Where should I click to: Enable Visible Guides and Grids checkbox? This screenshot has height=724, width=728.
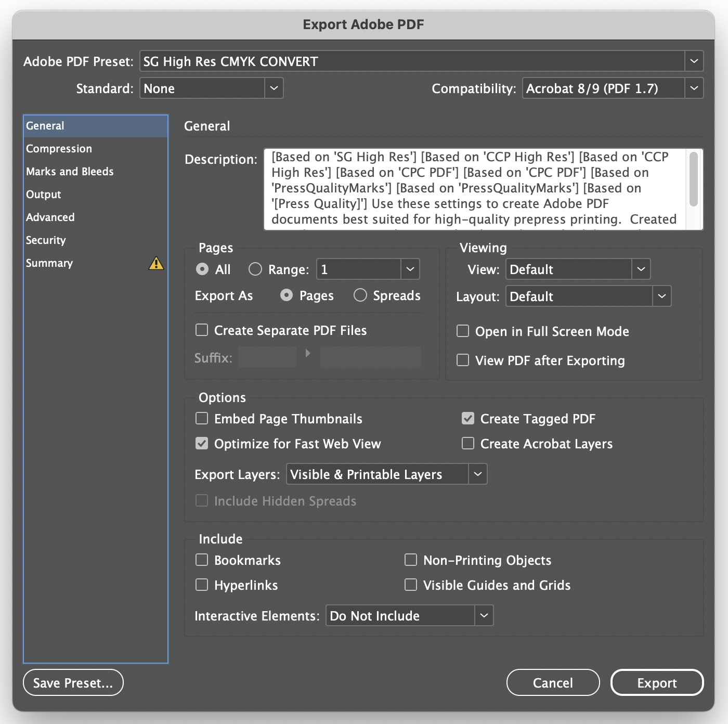click(411, 585)
